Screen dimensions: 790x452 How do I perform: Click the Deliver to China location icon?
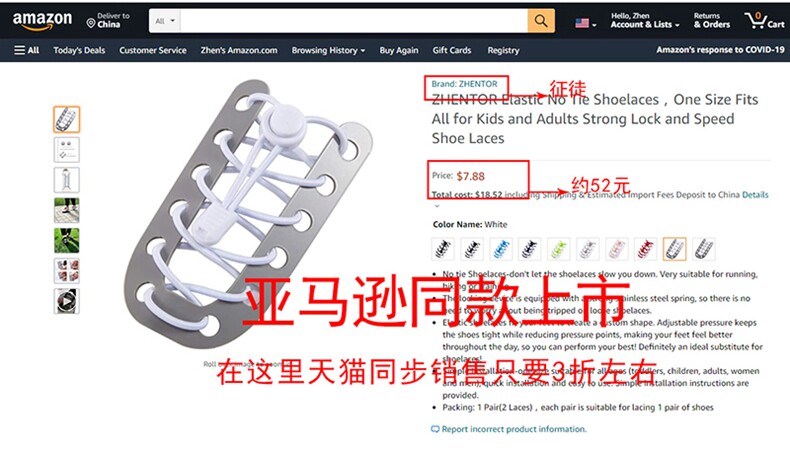(91, 23)
